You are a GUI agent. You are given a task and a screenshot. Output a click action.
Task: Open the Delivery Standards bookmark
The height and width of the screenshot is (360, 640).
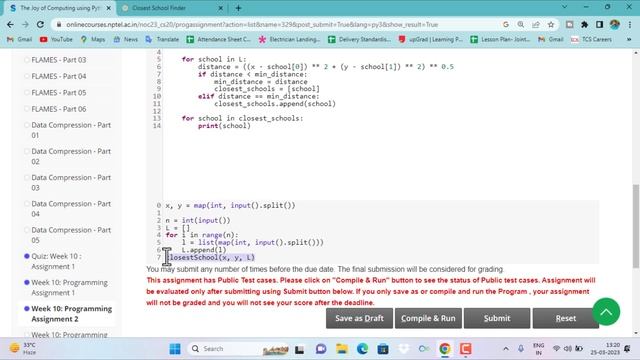tap(359, 39)
